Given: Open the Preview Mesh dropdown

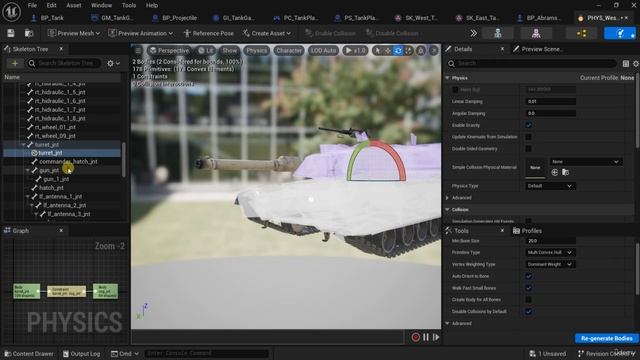Looking at the screenshot, I should click(73, 33).
